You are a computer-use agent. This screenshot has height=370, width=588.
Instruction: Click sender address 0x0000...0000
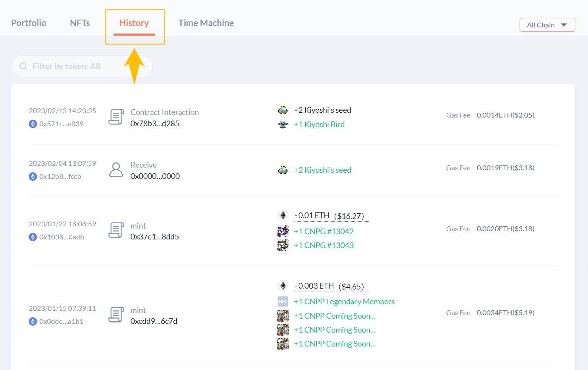tap(155, 176)
